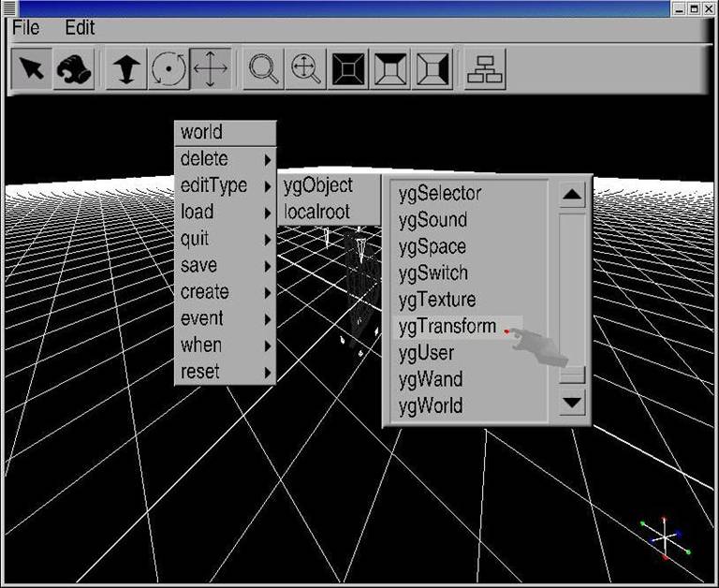The image size is (719, 588).
Task: Expand the load submenu
Action: tap(226, 213)
